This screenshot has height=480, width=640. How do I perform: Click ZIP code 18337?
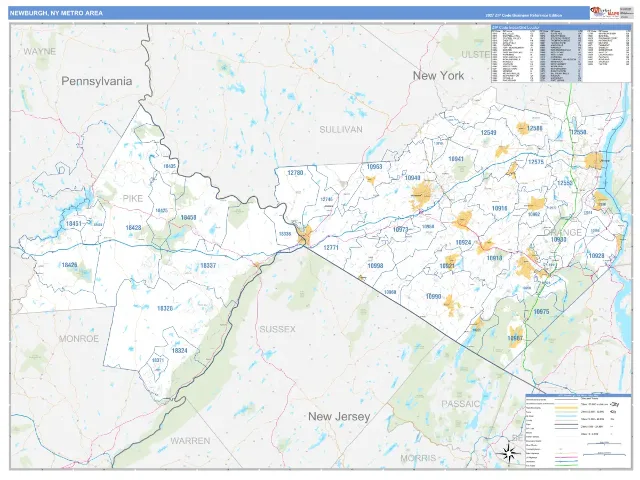[208, 266]
